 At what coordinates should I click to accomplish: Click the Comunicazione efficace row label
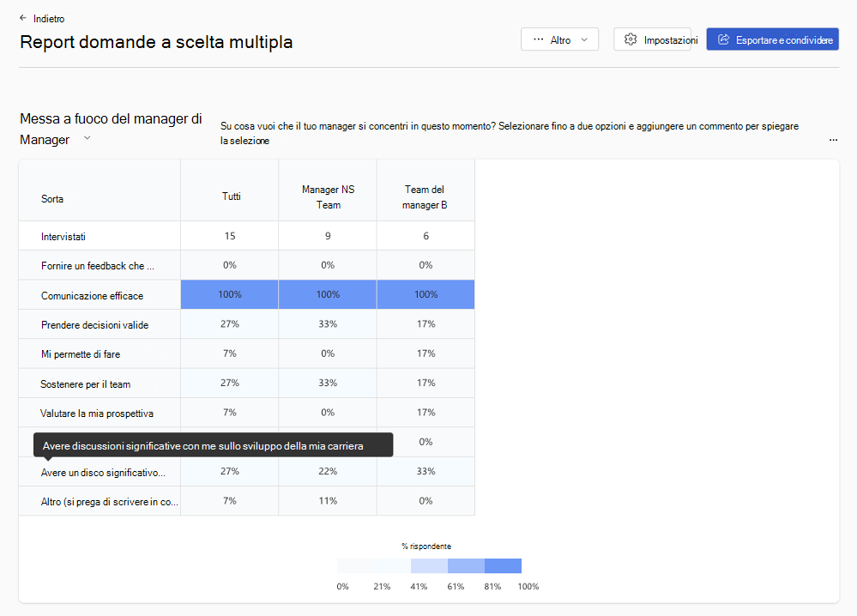(92, 296)
